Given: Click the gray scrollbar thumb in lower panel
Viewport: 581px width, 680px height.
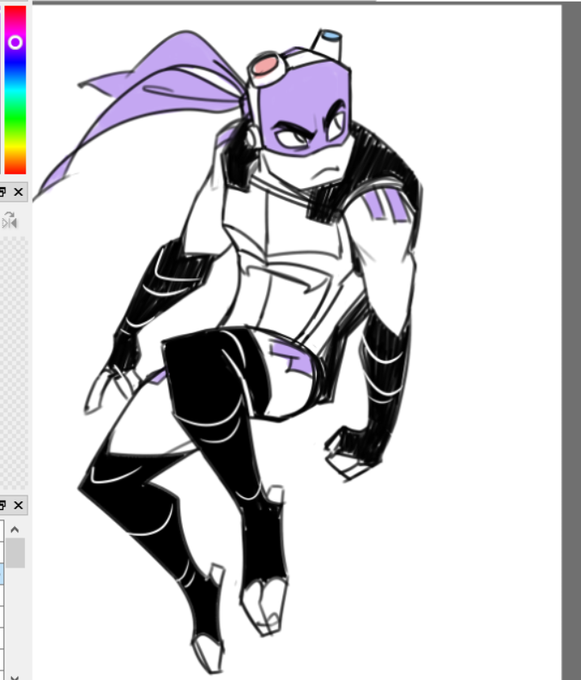Looking at the screenshot, I should (15, 552).
